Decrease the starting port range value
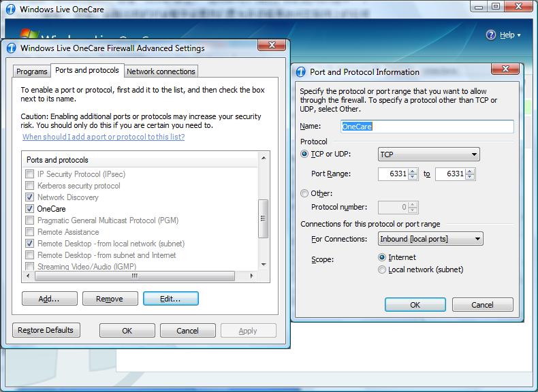538x392 pixels. (413, 177)
